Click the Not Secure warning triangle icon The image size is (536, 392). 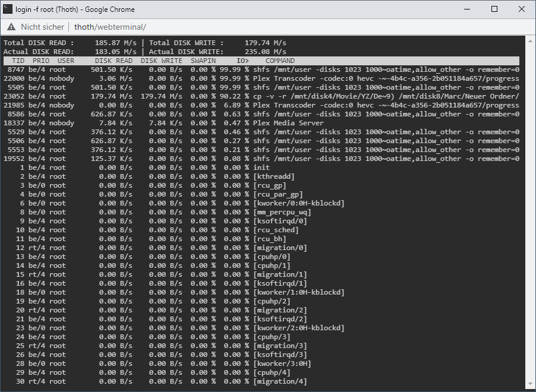[11, 27]
